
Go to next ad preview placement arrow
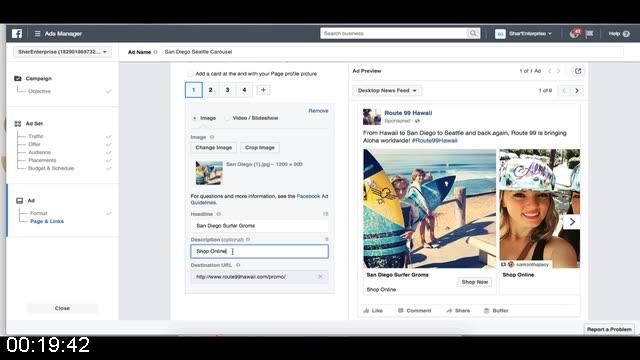click(577, 91)
